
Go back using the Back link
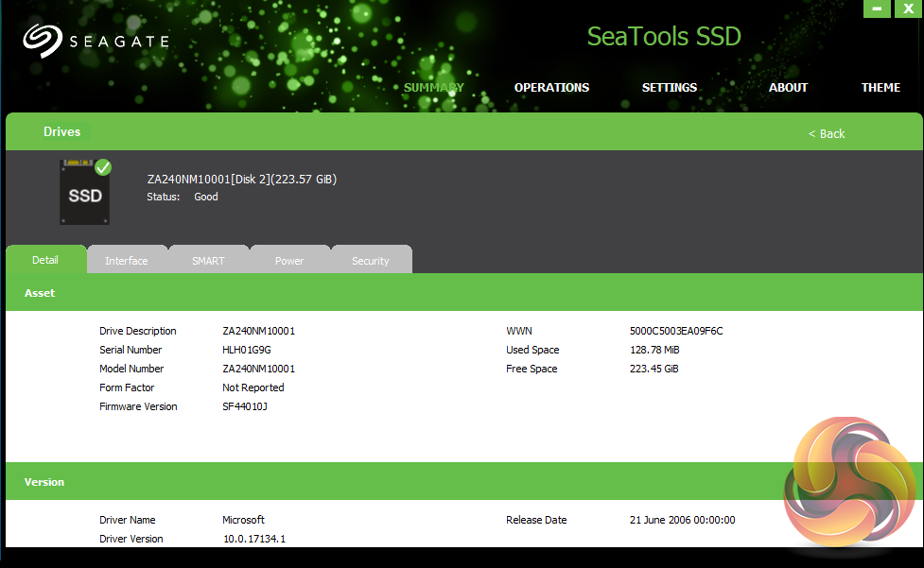[x=827, y=133]
